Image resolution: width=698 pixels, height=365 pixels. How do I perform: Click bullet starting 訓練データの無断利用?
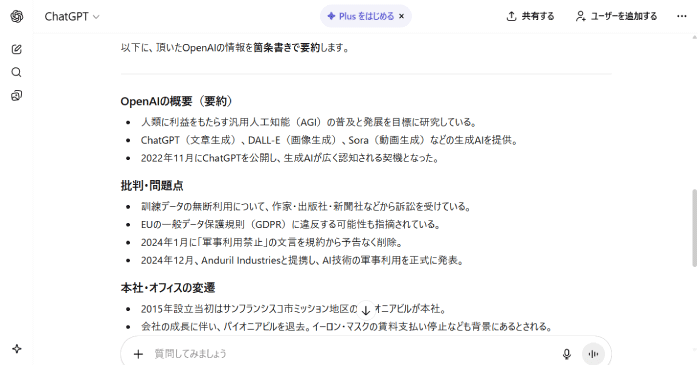(306, 207)
